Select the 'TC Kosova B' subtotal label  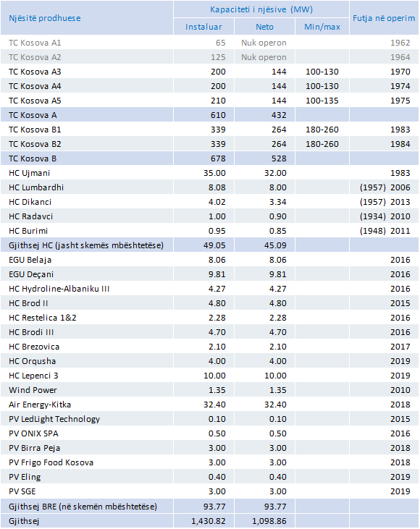click(x=33, y=158)
